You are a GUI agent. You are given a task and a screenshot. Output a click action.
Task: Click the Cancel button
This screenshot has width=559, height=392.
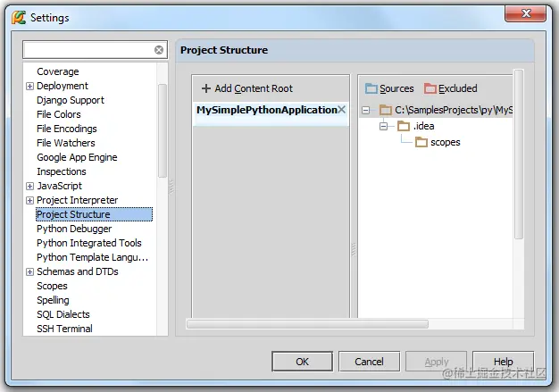(369, 362)
